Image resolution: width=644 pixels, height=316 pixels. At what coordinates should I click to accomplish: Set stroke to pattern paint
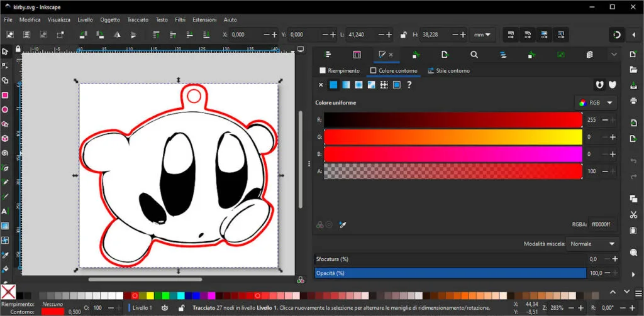coord(384,85)
